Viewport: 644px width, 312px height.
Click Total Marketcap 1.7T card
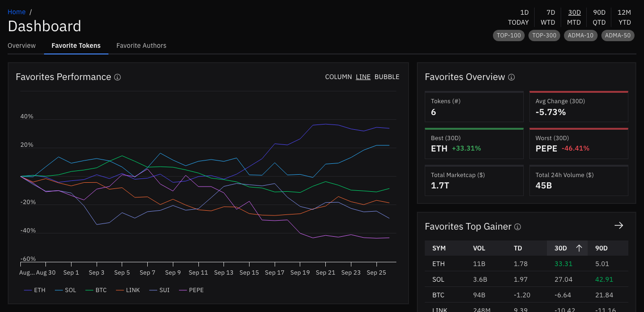[x=474, y=180]
